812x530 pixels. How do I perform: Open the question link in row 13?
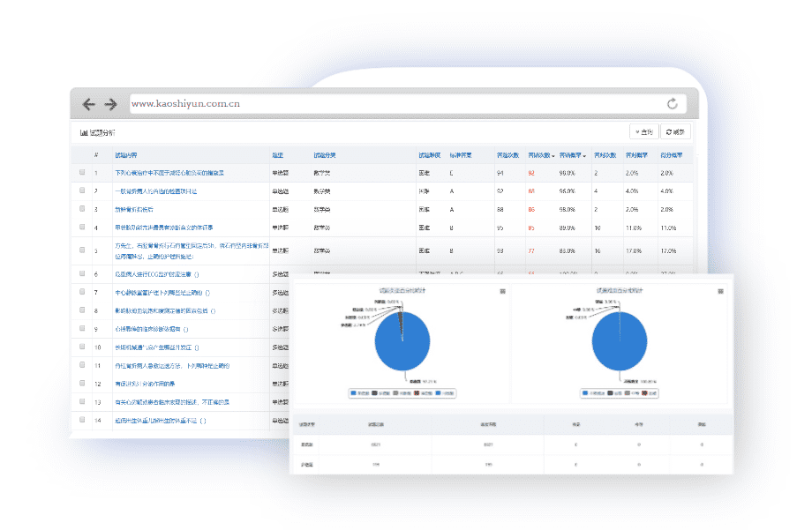click(172, 402)
